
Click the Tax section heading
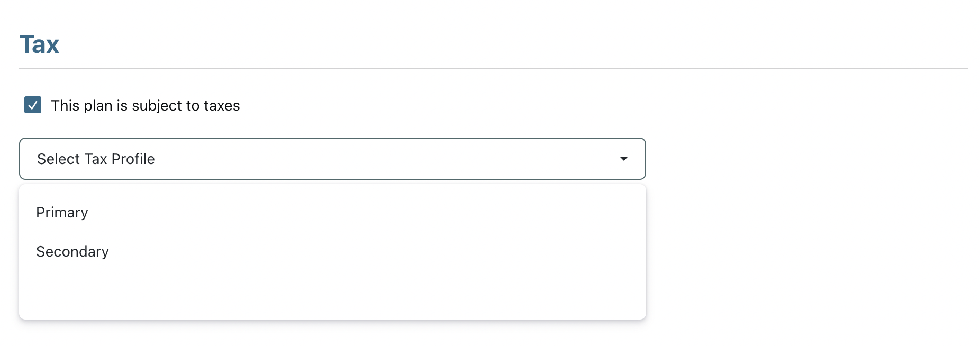39,44
